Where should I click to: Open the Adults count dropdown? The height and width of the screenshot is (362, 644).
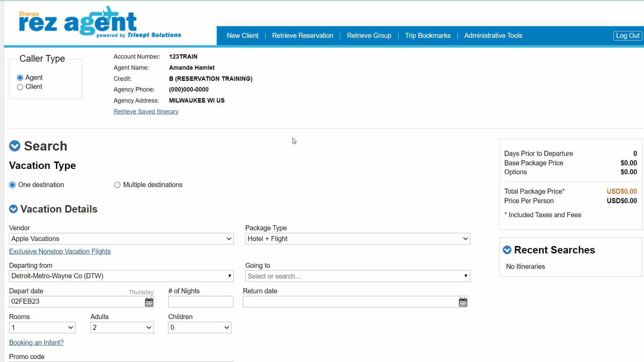click(x=122, y=327)
